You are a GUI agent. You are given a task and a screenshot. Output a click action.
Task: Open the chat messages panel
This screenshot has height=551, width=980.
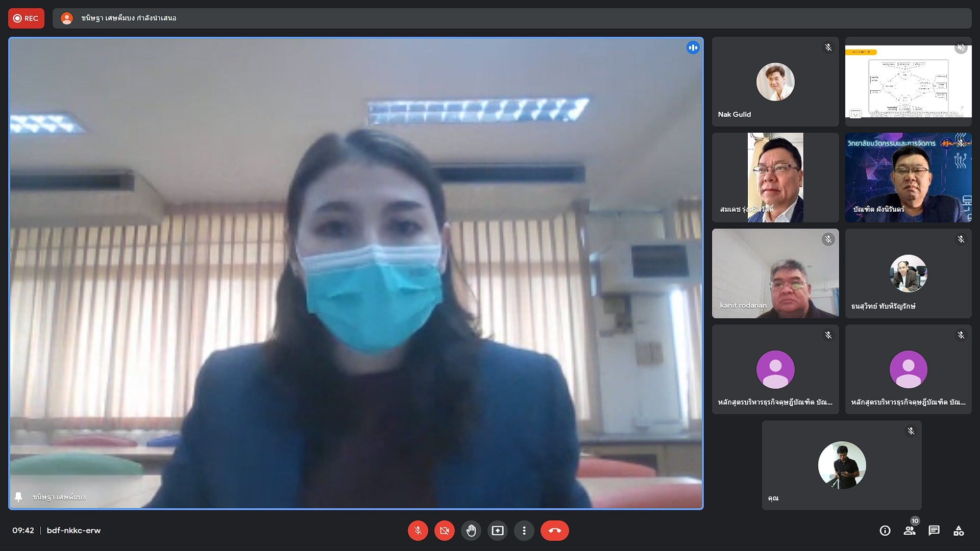click(x=934, y=531)
